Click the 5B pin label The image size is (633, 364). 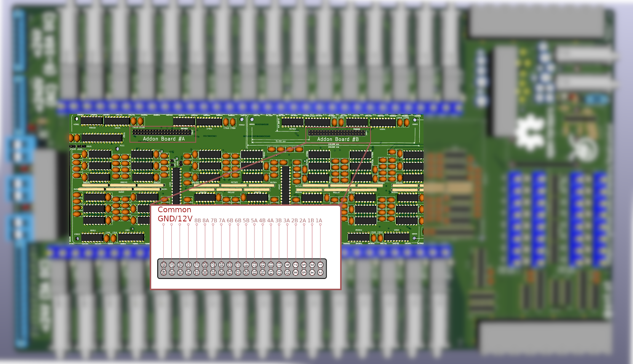246,221
